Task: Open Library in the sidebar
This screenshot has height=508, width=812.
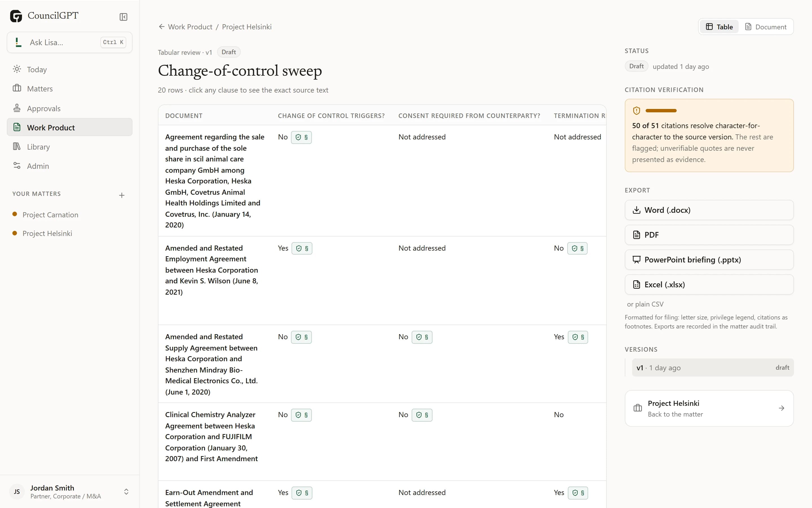Action: coord(69,147)
